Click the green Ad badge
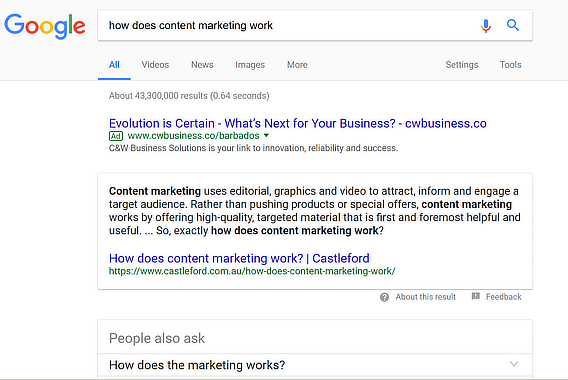Image resolution: width=568 pixels, height=380 pixels. tap(116, 136)
